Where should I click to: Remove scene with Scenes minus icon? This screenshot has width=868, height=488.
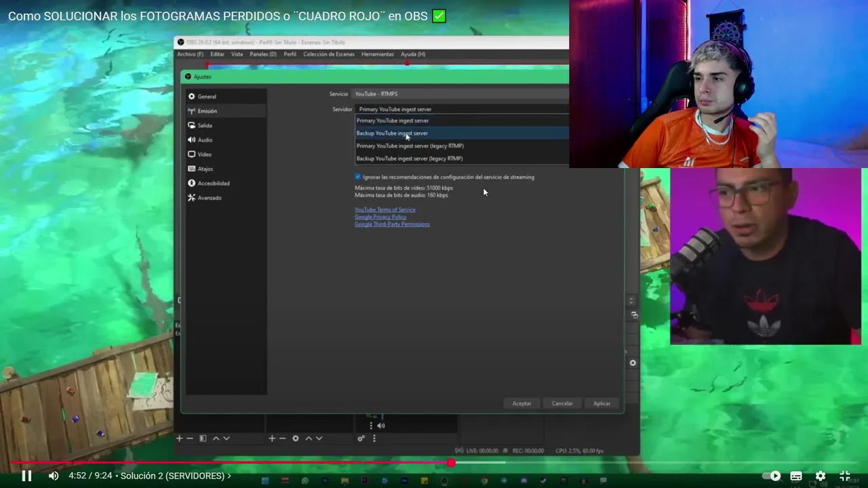coord(190,439)
